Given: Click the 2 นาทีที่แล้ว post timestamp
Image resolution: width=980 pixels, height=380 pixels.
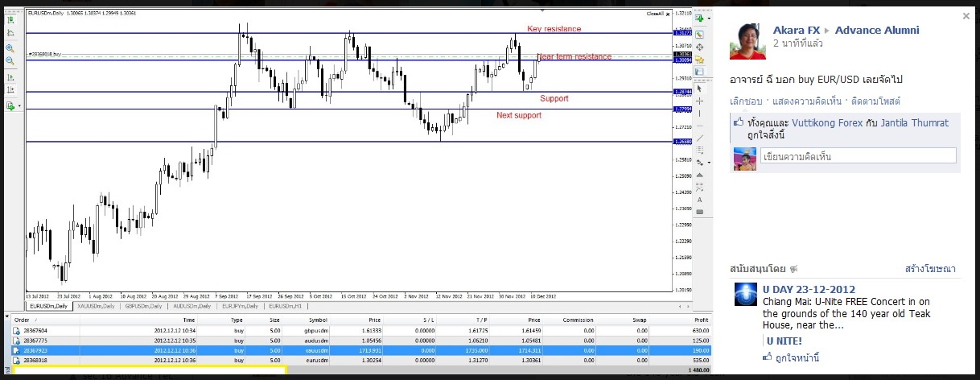Looking at the screenshot, I should coord(799,43).
